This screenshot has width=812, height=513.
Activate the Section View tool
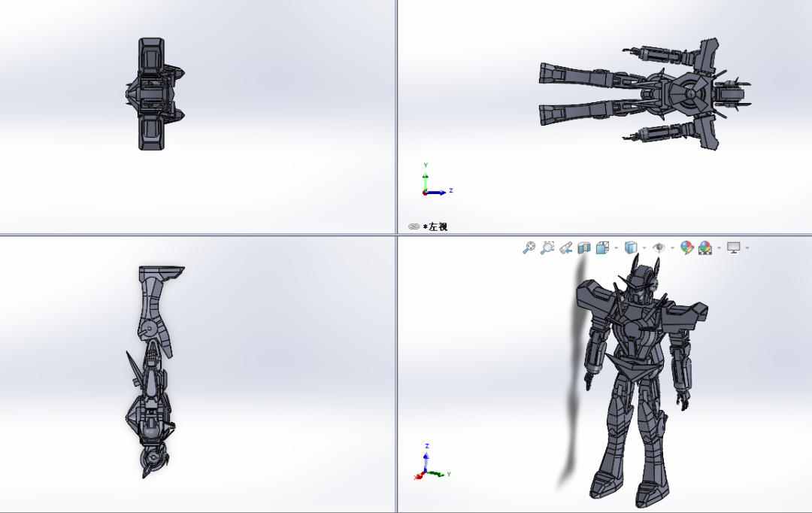coord(583,247)
